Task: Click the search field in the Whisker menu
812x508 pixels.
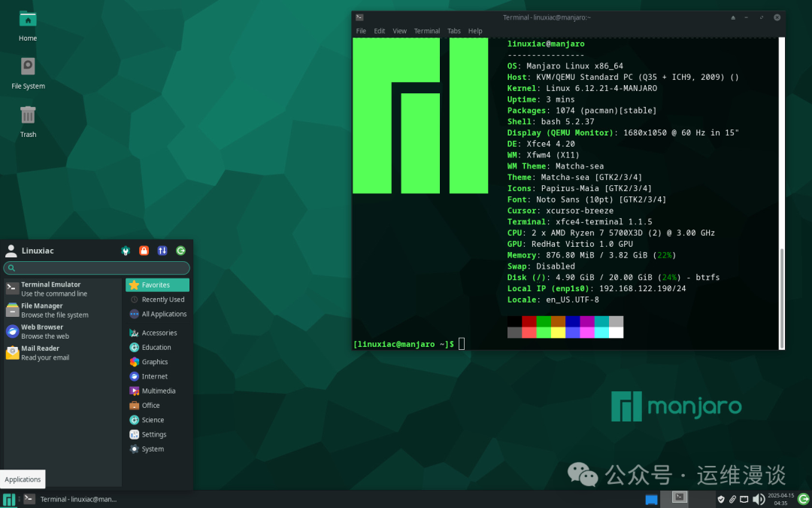Action: point(96,268)
